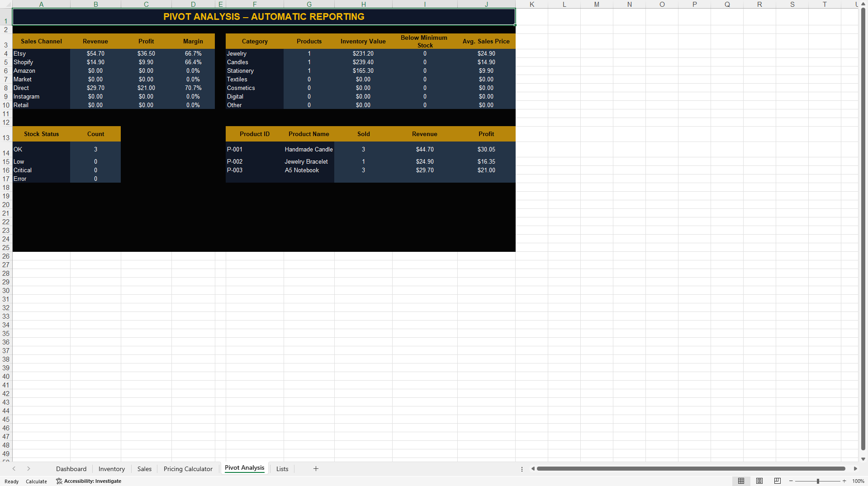Click the A5 Notebook cell
Screen dimensions: 868x486
(309, 170)
